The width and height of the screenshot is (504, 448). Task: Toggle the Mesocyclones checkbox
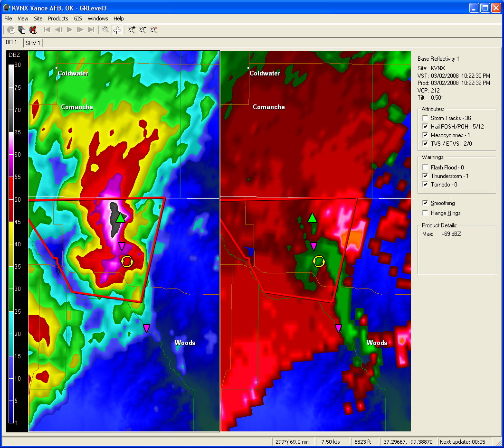click(425, 135)
